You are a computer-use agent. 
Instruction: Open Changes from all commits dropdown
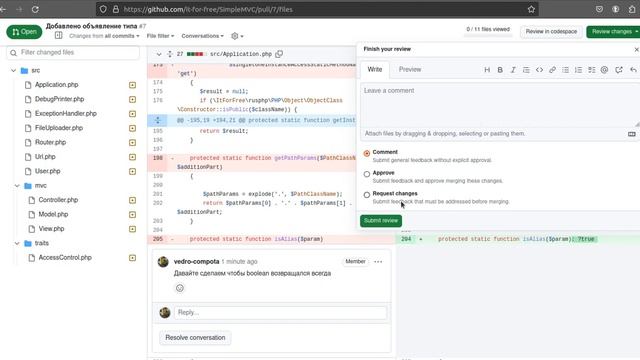104,36
